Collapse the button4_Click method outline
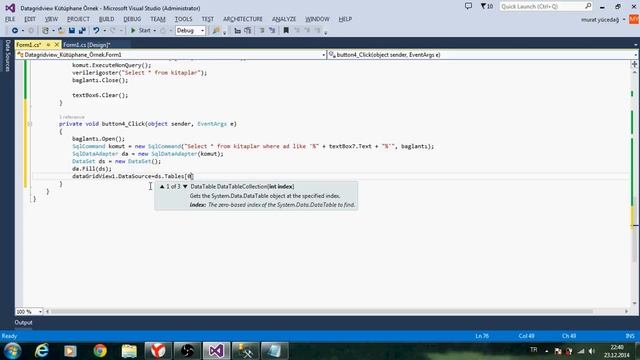This screenshot has width=640, height=360. (29, 124)
